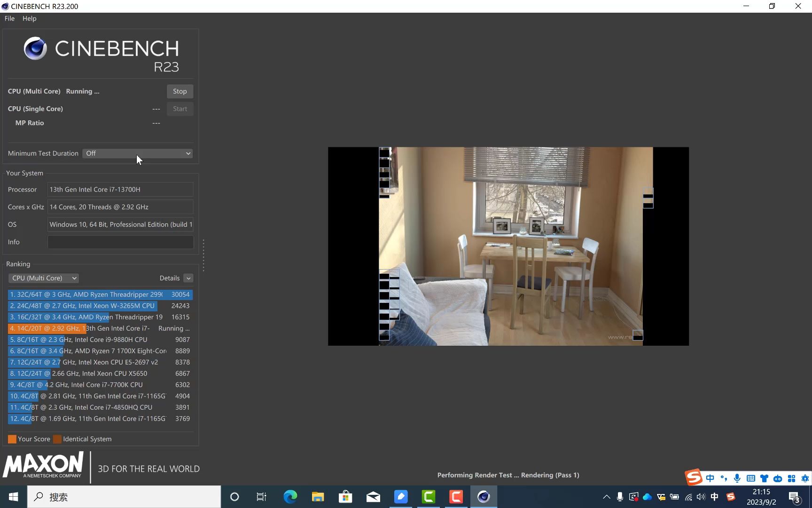The image size is (812, 508).
Task: Open the Wi-Fi network tray icon
Action: (688, 497)
